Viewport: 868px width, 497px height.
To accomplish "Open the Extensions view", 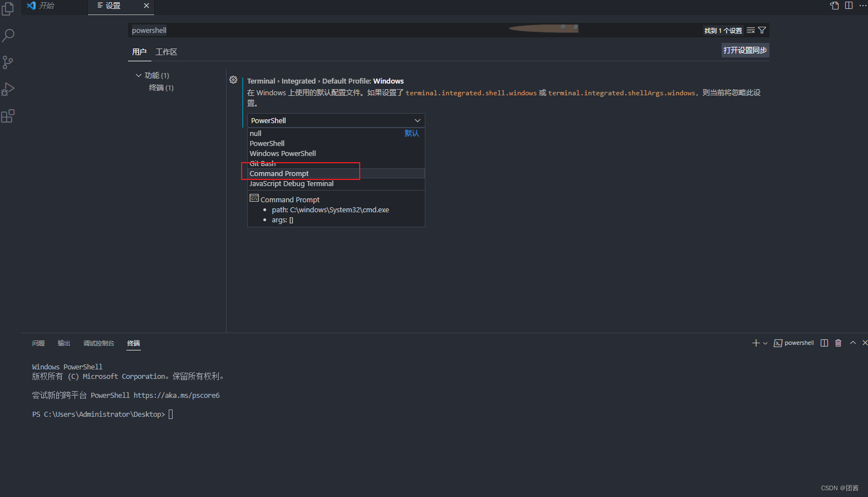I will click(x=8, y=115).
